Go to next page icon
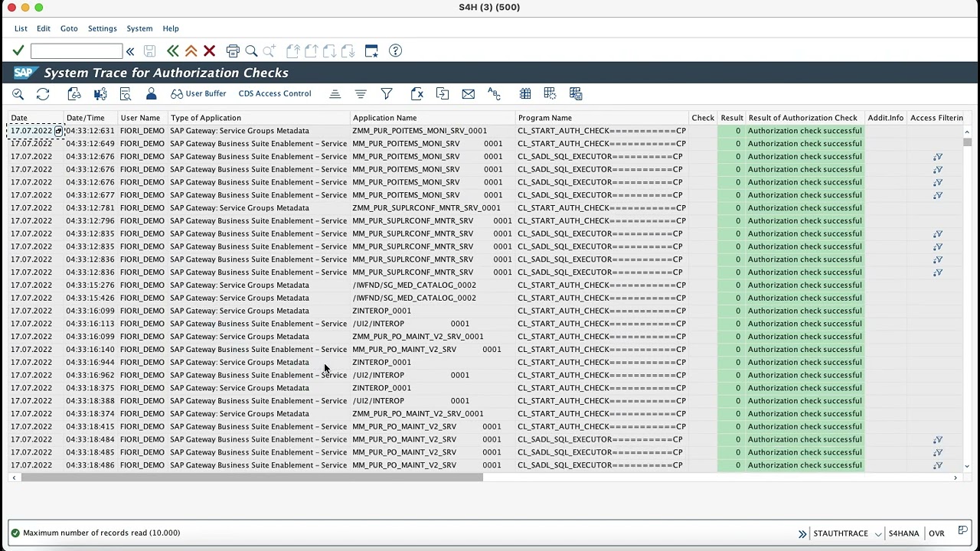This screenshot has width=980, height=551. pyautogui.click(x=330, y=51)
